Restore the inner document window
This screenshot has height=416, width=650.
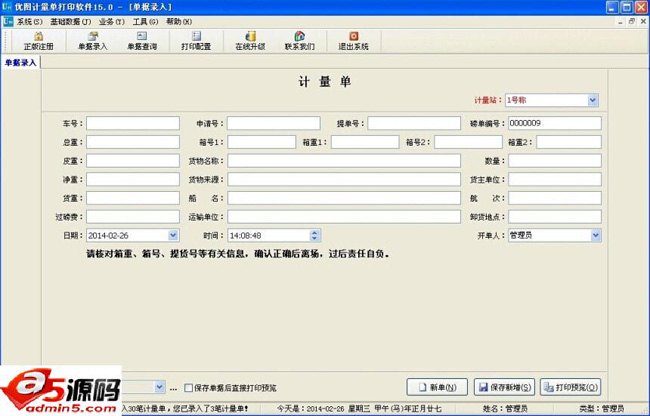click(632, 22)
